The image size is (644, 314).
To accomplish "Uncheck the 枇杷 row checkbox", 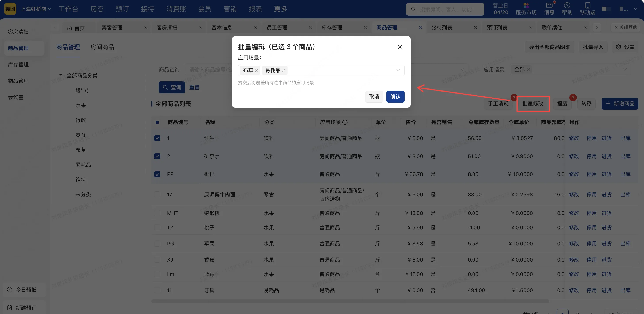I will click(x=157, y=174).
